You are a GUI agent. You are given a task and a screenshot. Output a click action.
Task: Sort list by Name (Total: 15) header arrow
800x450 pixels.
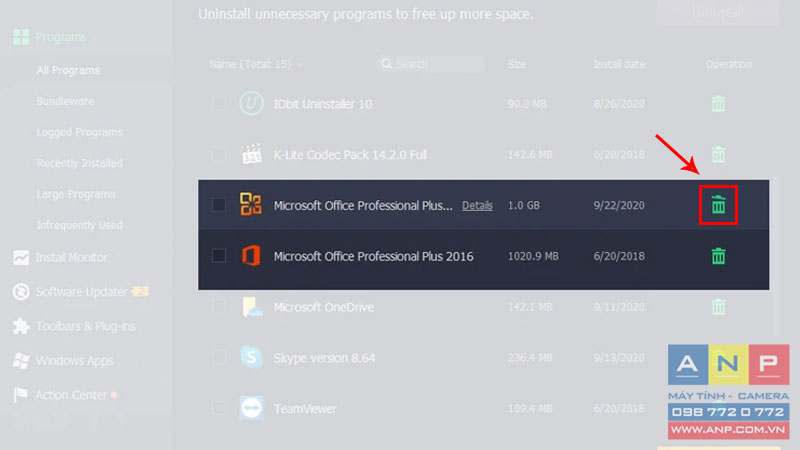(x=300, y=65)
